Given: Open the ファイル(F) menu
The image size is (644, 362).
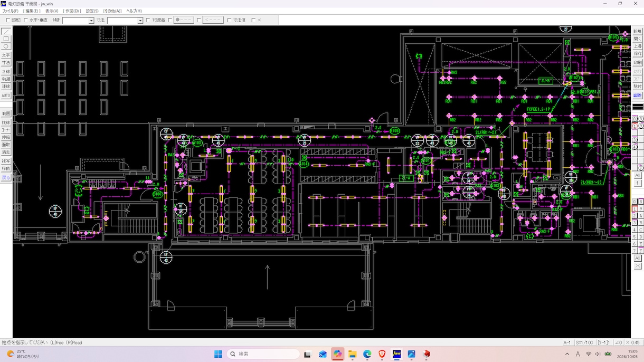Looking at the screenshot, I should coord(10,11).
